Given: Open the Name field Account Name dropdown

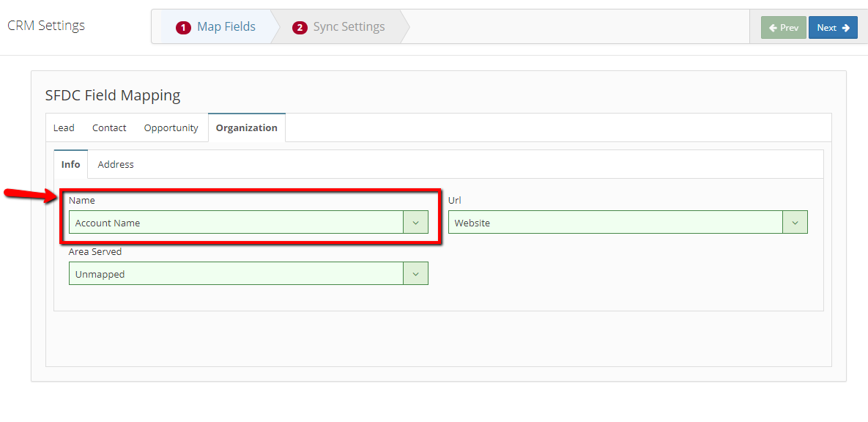Looking at the screenshot, I should [248, 222].
